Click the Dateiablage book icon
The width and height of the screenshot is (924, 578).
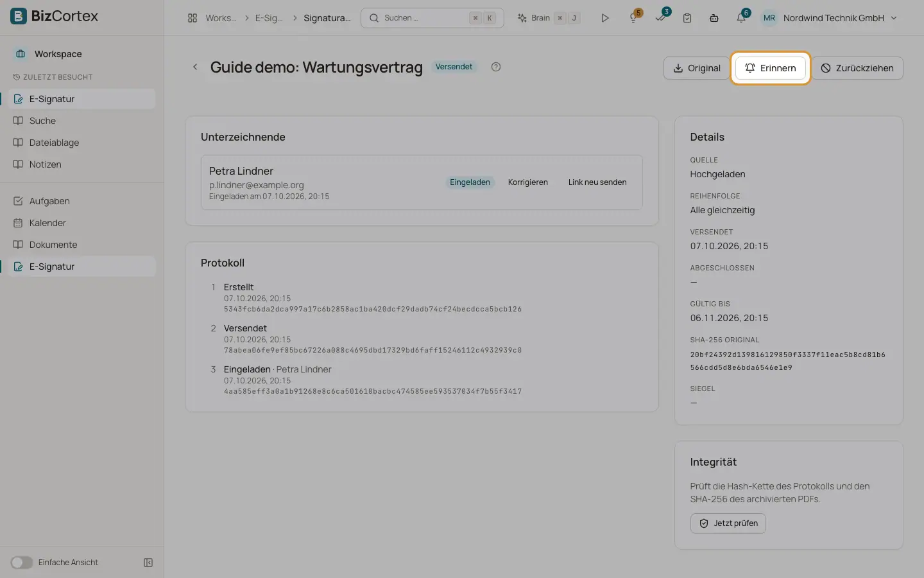click(18, 143)
